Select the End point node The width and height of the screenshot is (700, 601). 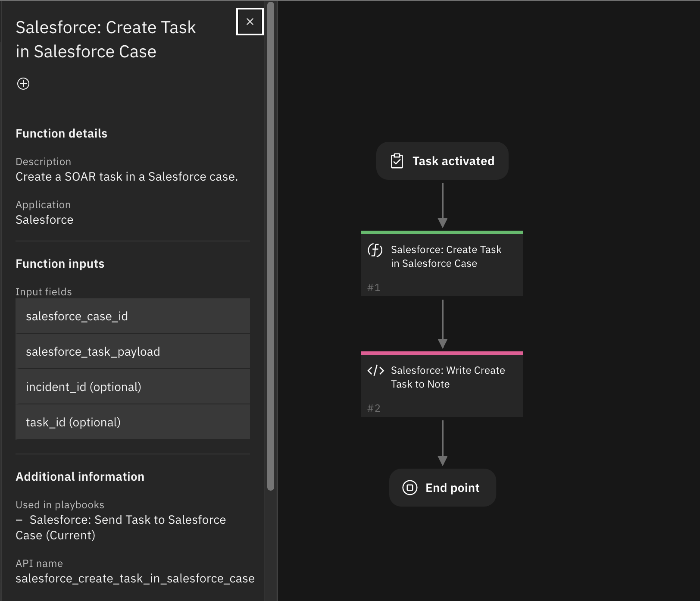point(443,488)
